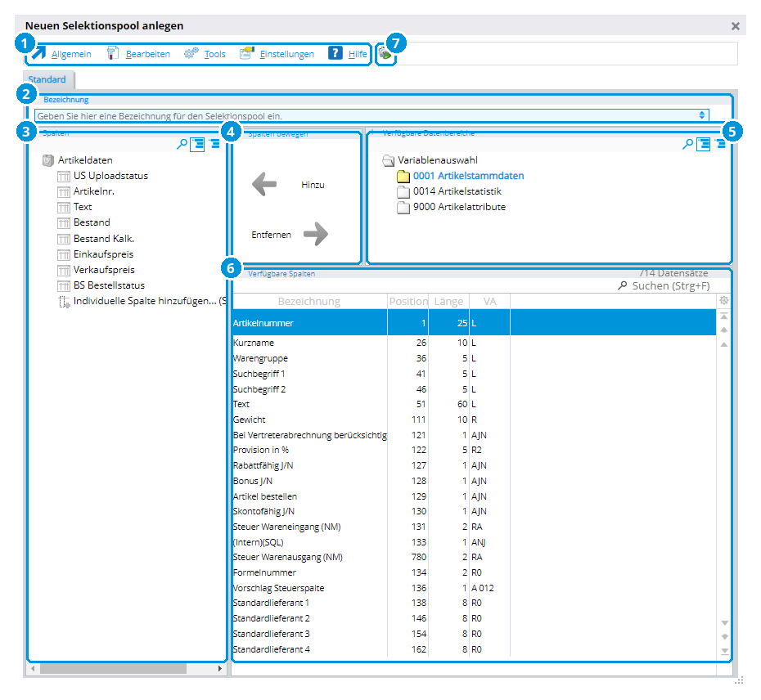Expand all nodes in Verfügbare Datenbereiche tree
Viewport: 761px width, 700px height.
704,144
